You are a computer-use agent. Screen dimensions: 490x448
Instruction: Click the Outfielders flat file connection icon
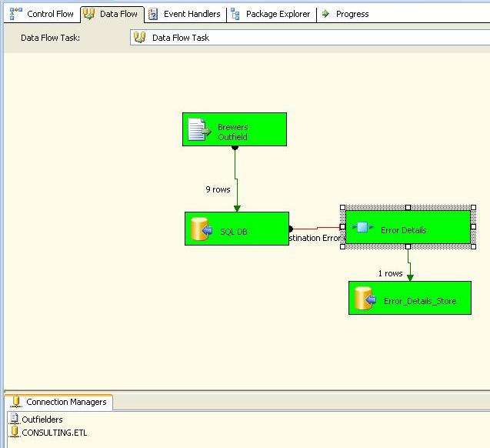click(x=14, y=419)
